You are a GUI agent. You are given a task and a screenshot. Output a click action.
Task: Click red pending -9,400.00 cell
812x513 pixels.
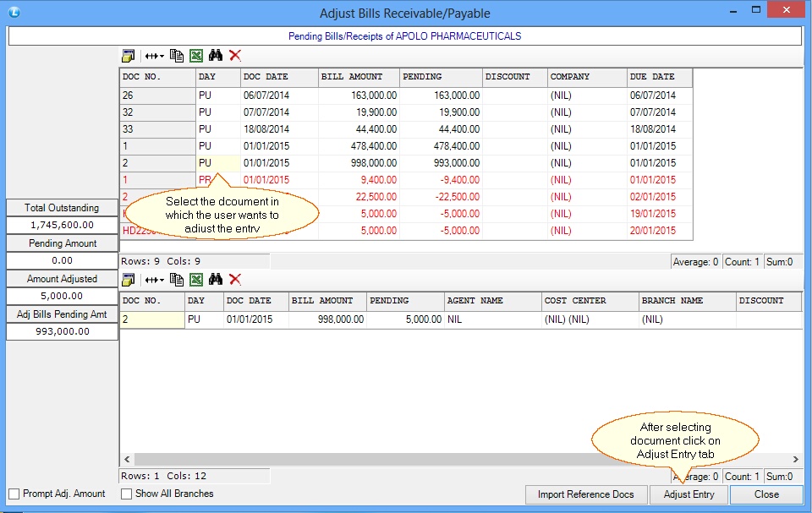click(x=442, y=180)
